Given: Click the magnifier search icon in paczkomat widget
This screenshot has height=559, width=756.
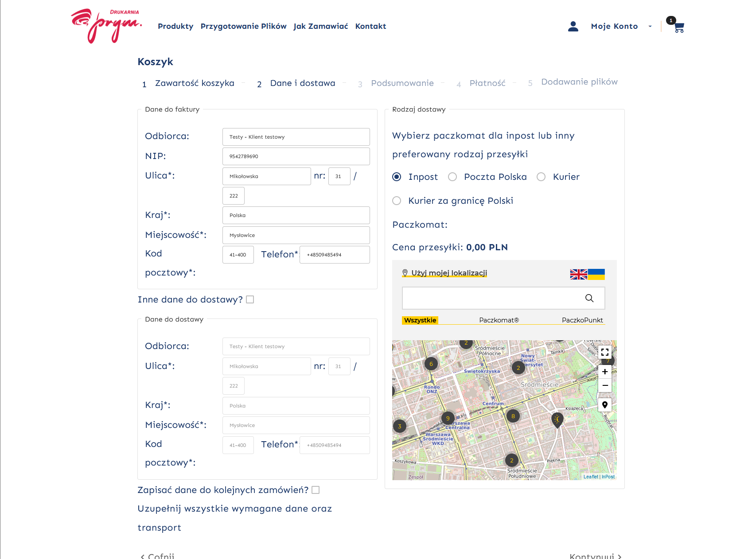Looking at the screenshot, I should pos(589,298).
